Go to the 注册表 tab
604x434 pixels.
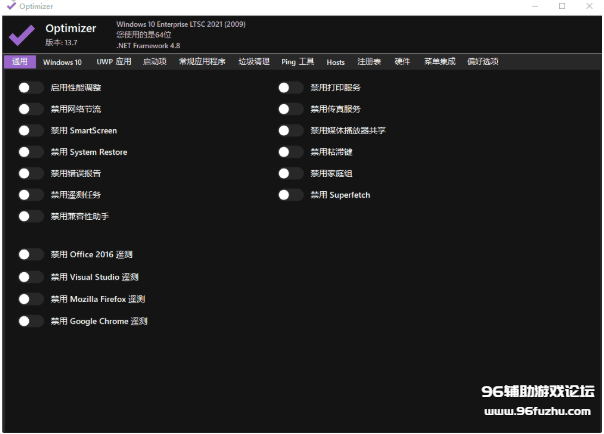369,62
